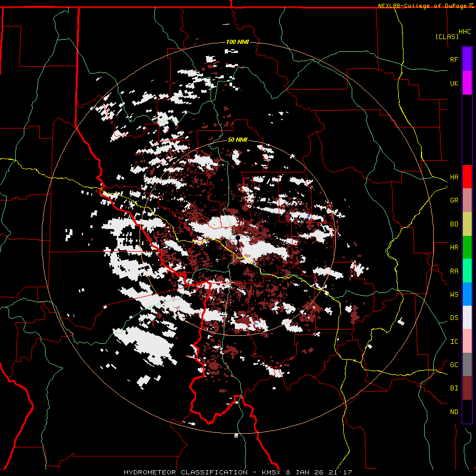Click the GC gray legend color block
This screenshot has height=476, width=476.
pos(467,365)
